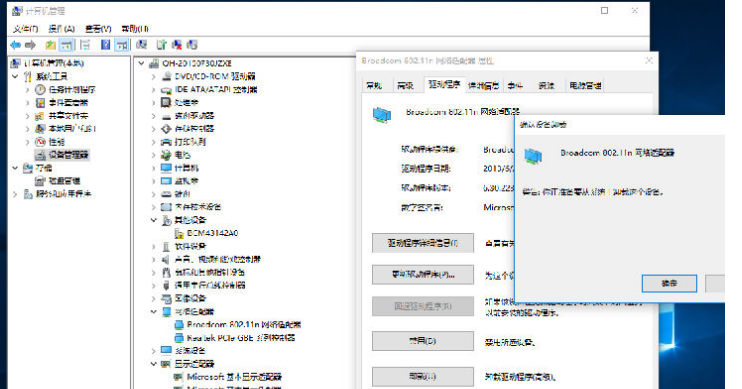Expand IDE ATA/ATAPI 控制器 category

[x=153, y=89]
